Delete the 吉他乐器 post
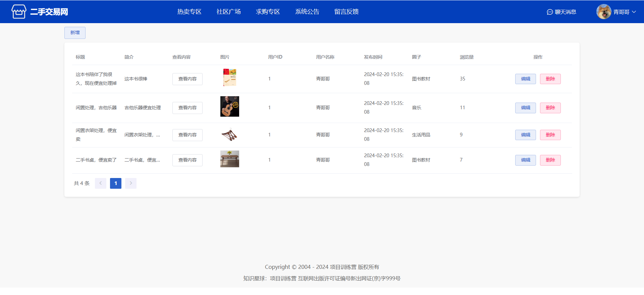644x295 pixels. (x=550, y=108)
